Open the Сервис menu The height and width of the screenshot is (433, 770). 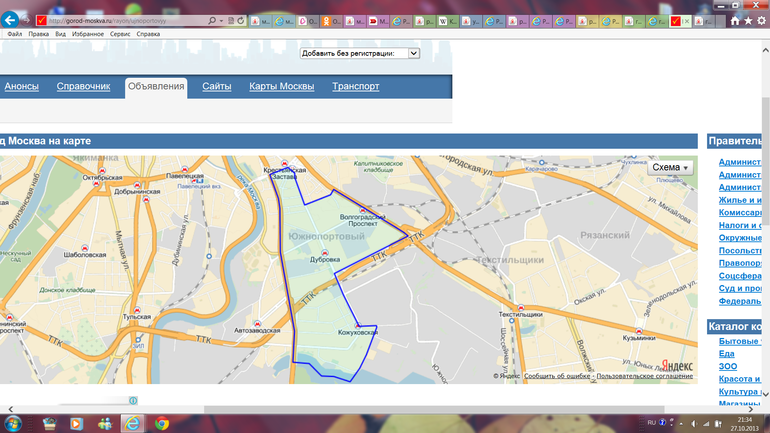119,33
